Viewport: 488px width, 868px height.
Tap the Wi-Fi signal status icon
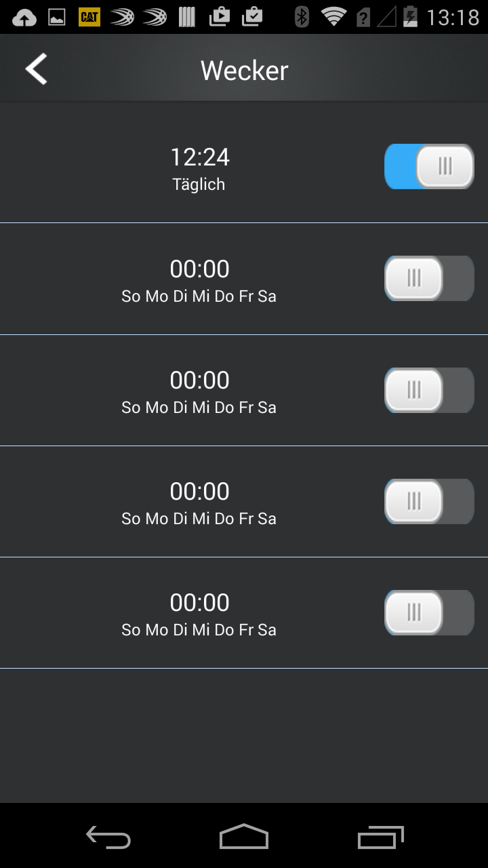(333, 17)
